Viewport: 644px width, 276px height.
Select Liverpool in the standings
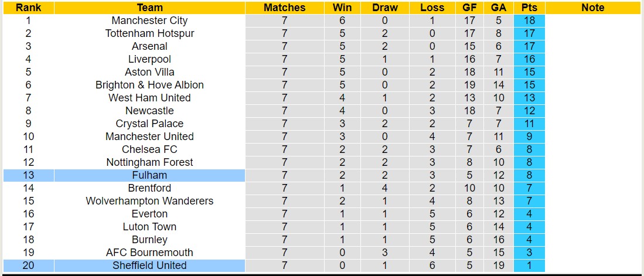(x=149, y=59)
